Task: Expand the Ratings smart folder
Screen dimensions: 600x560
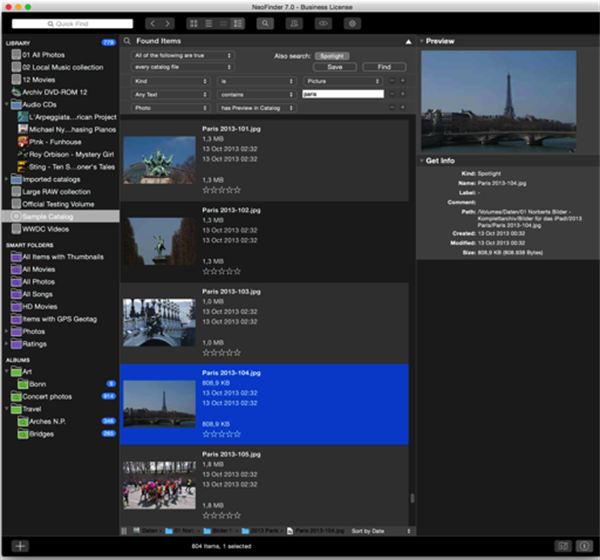Action: pyautogui.click(x=7, y=343)
